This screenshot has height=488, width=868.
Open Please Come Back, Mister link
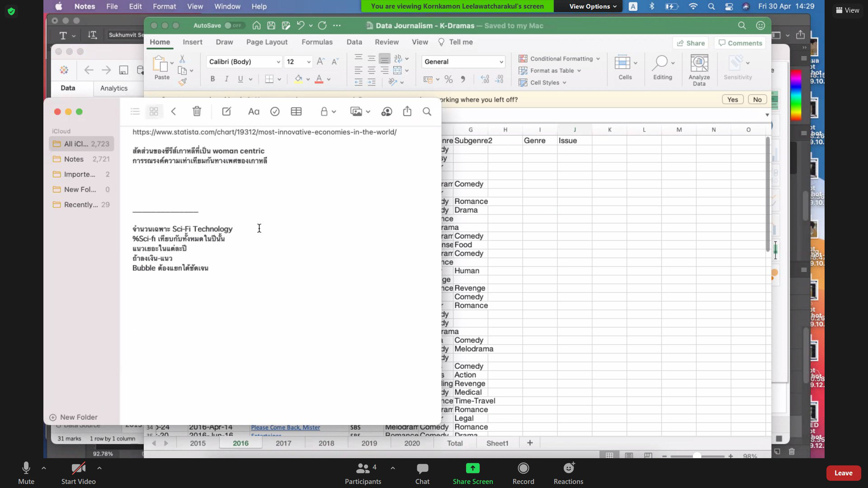[285, 427]
